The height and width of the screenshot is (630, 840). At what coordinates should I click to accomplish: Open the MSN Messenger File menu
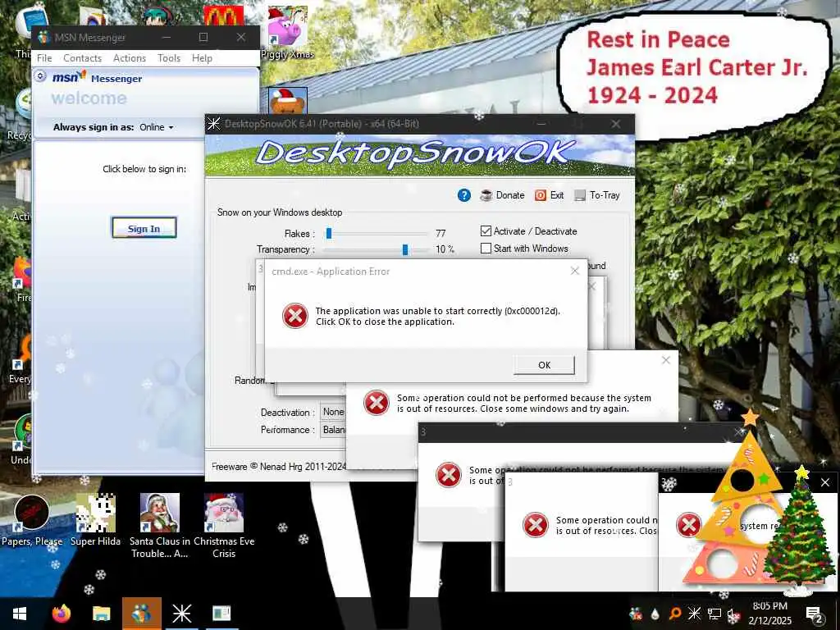(44, 58)
